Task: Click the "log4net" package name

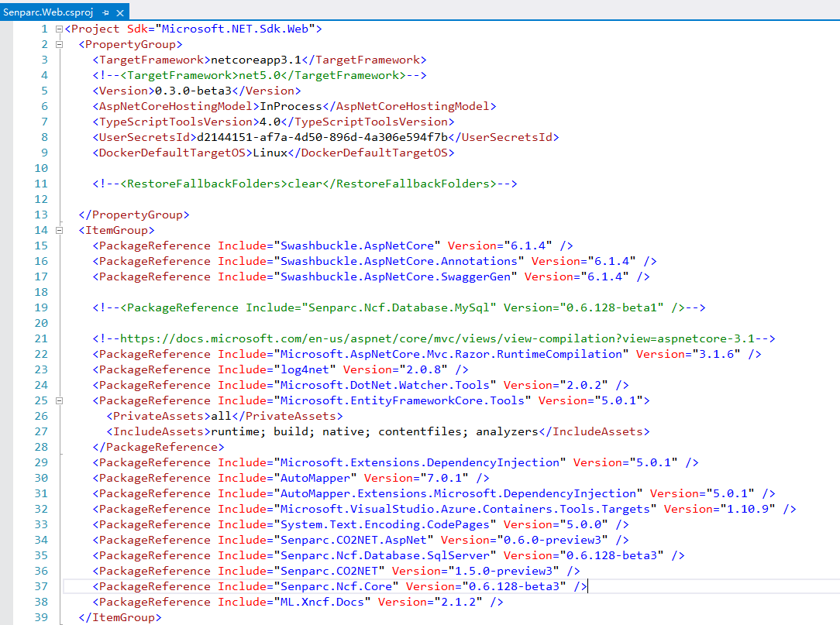Action: tap(305, 369)
